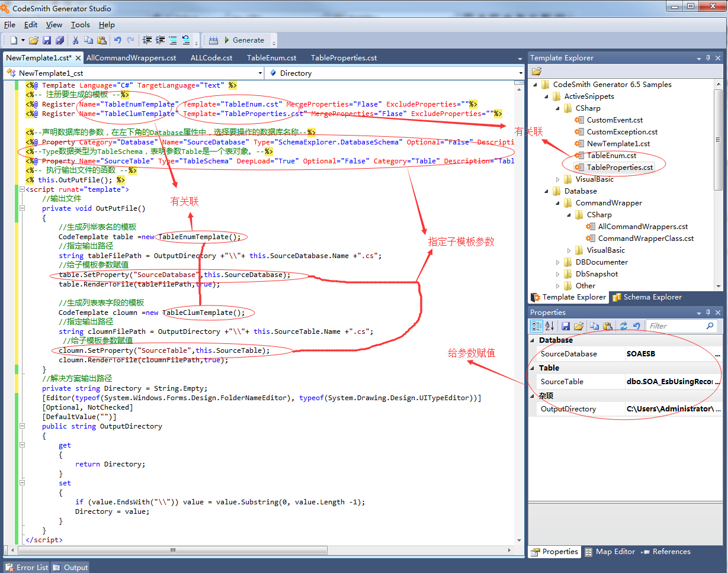
Task: Decrease line indent toolbar icon
Action: point(147,40)
